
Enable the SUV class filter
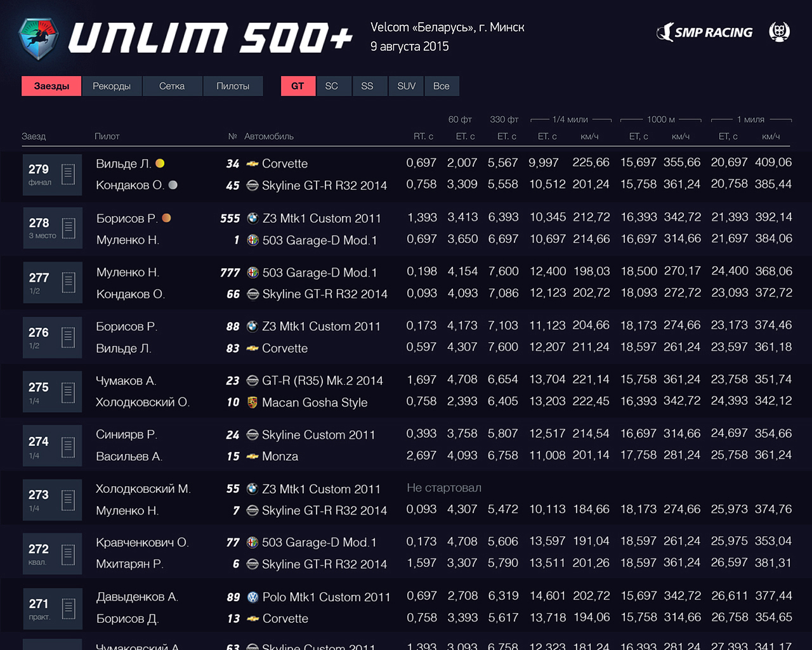(x=406, y=86)
